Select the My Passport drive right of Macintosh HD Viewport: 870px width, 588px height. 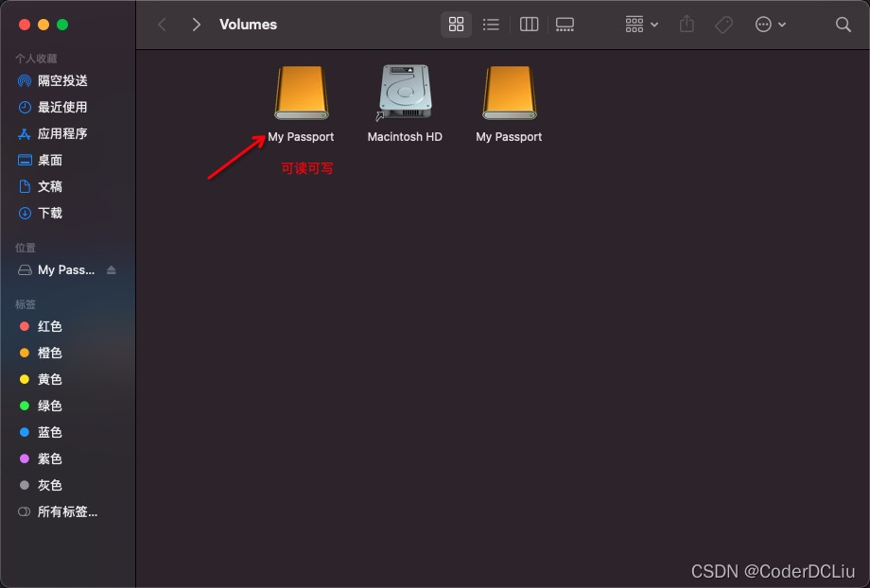tap(510, 93)
